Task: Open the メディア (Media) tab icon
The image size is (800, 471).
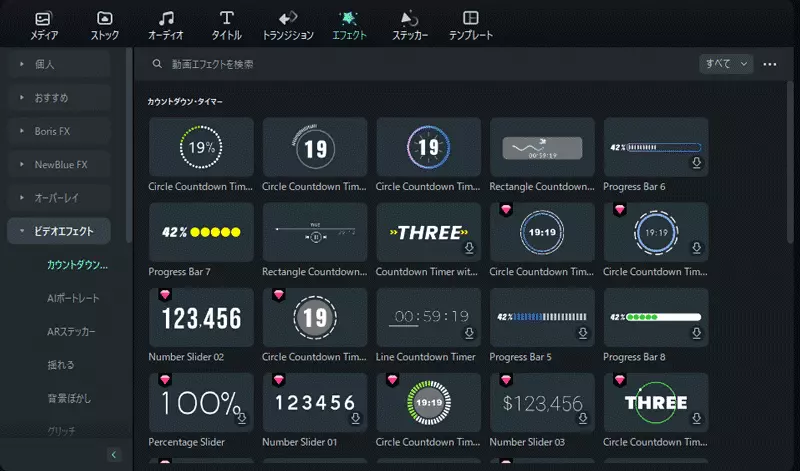Action: [x=43, y=25]
